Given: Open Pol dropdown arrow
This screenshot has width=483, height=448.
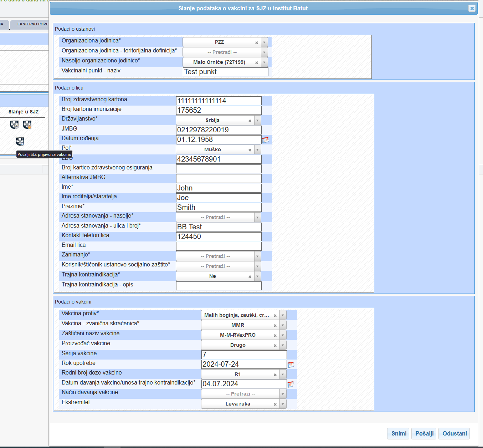Looking at the screenshot, I should (x=257, y=149).
